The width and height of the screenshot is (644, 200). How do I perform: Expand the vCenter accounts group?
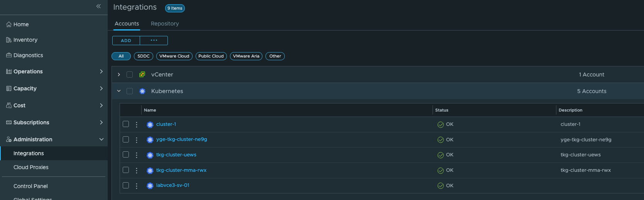[x=119, y=75]
